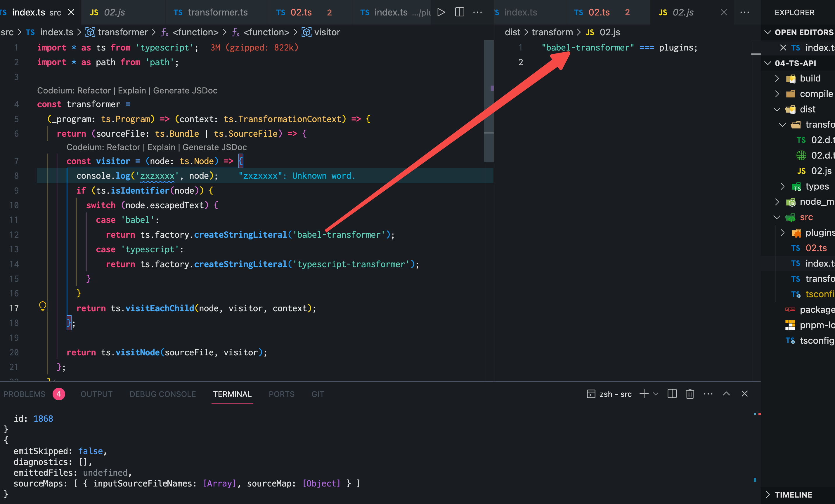
Task: Switch to the DEBUG CONSOLE tab
Action: [163, 394]
